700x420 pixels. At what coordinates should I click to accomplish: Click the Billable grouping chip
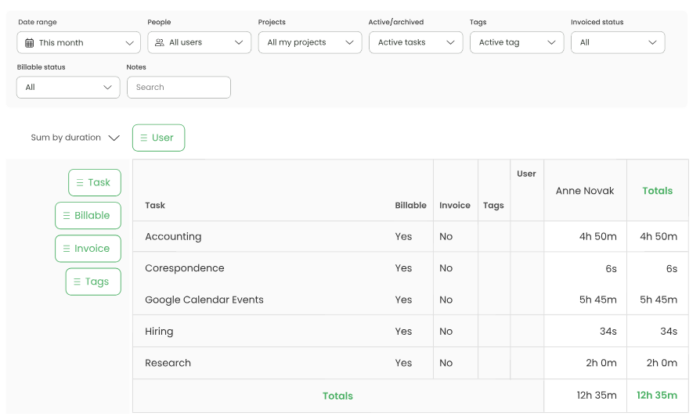88,216
